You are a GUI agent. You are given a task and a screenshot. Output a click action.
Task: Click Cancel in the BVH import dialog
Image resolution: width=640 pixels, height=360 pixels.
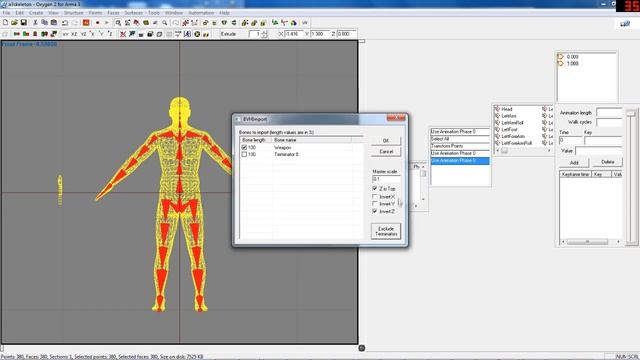[x=386, y=151]
